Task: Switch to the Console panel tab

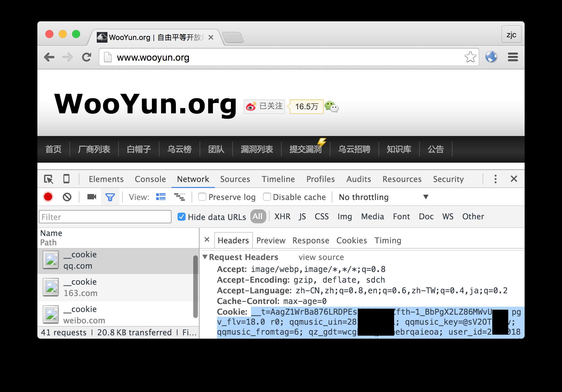Action: (x=150, y=179)
